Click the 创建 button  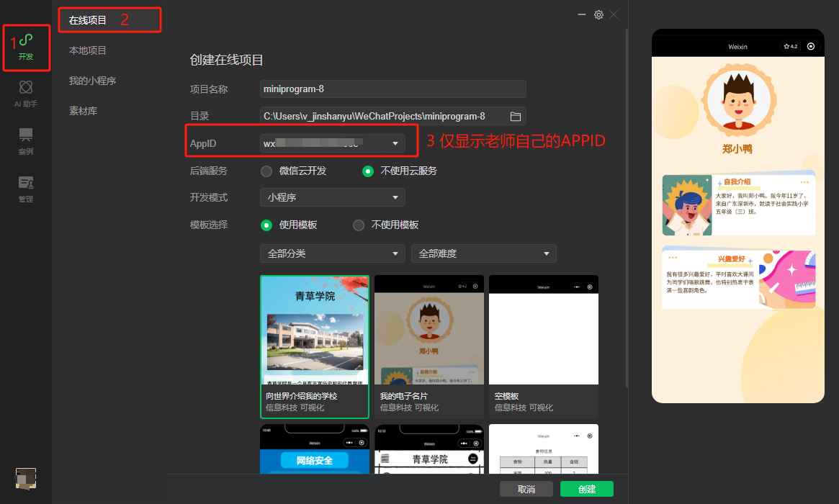click(587, 489)
